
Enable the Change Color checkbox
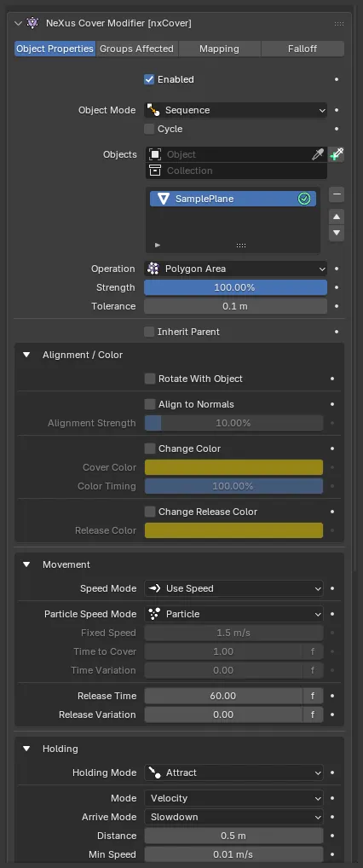point(150,448)
